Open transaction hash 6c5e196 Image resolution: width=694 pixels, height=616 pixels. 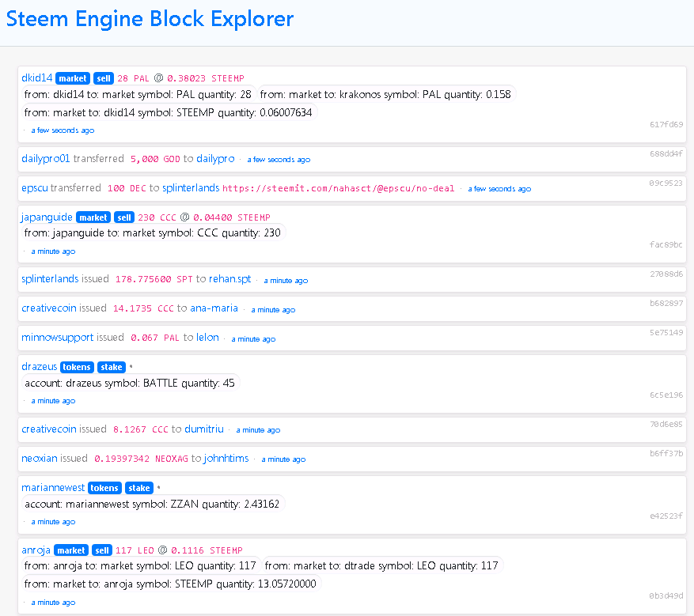[x=666, y=395]
